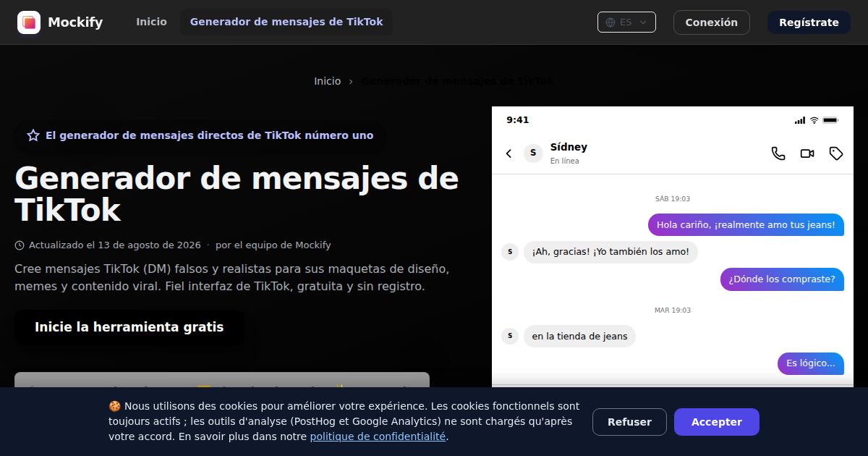
Task: Click the MAR 19:03 timestamp
Action: click(673, 311)
